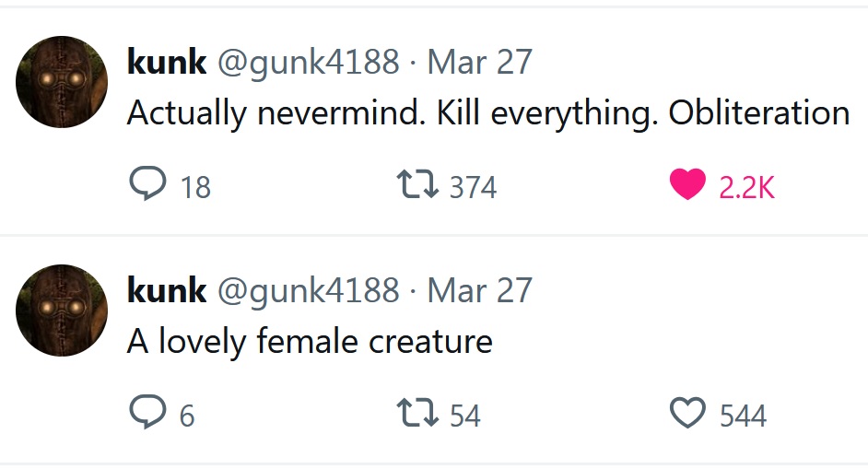The width and height of the screenshot is (868, 469).
Task: Click the 54 retweet count
Action: point(465,416)
